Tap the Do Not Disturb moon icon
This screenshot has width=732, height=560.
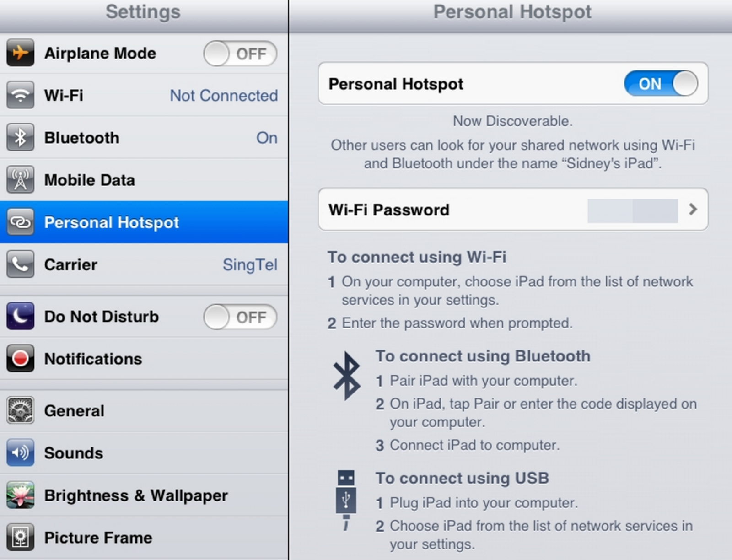(x=20, y=316)
